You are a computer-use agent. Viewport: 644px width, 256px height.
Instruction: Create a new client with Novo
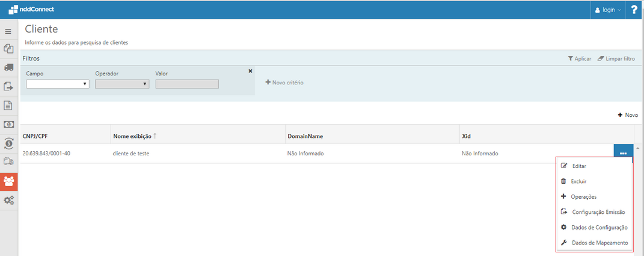coord(628,115)
